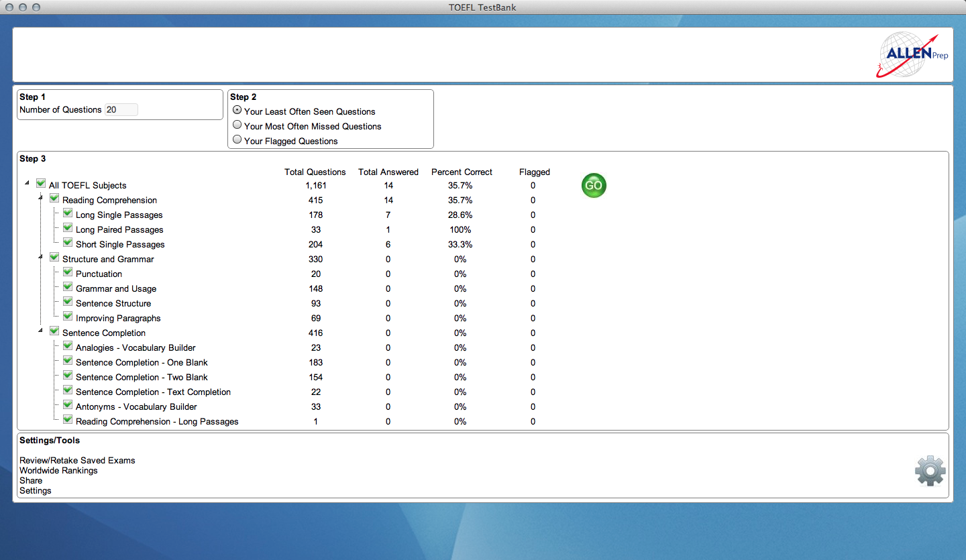Click the 100% value for Long Paired Passages

coord(460,229)
